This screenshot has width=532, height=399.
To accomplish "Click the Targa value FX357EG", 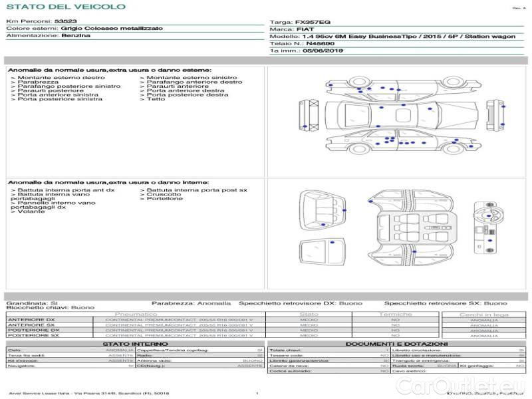I will (x=313, y=23).
